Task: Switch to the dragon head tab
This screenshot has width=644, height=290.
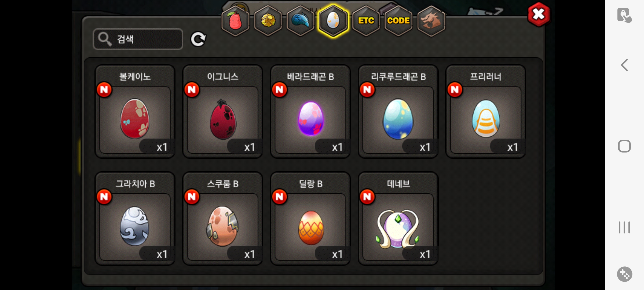Action: pos(431,21)
